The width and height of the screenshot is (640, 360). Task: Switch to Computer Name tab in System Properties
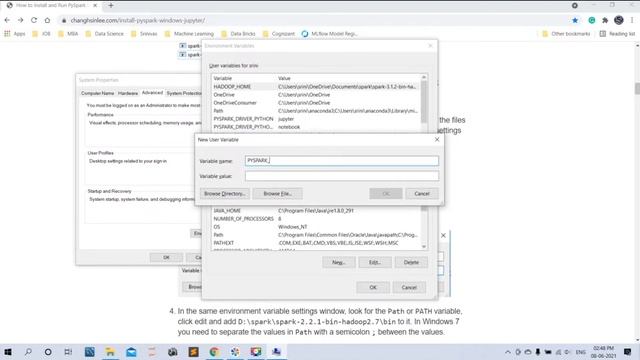click(x=98, y=93)
